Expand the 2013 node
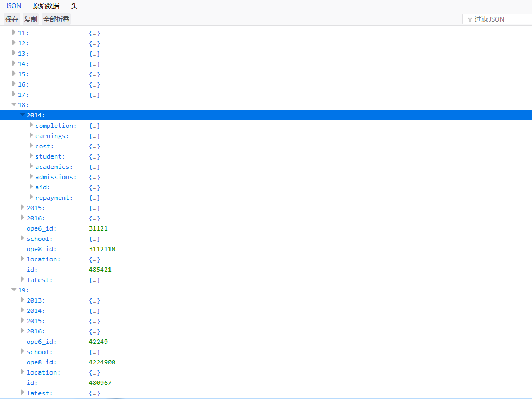Image resolution: width=532 pixels, height=399 pixels. tap(22, 300)
